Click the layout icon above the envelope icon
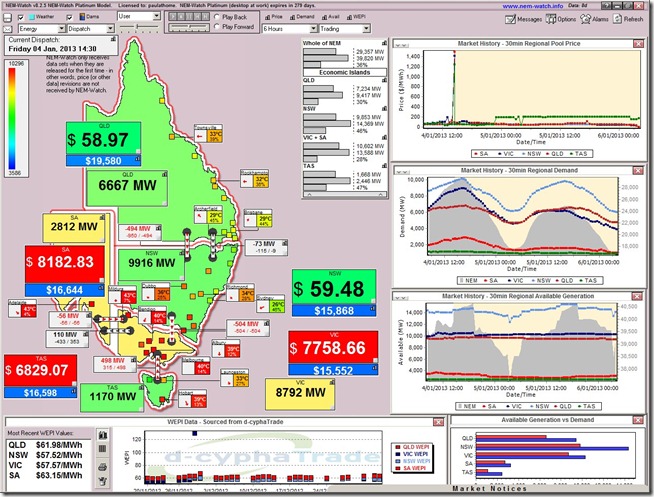The height and width of the screenshot is (497, 654). (8, 18)
